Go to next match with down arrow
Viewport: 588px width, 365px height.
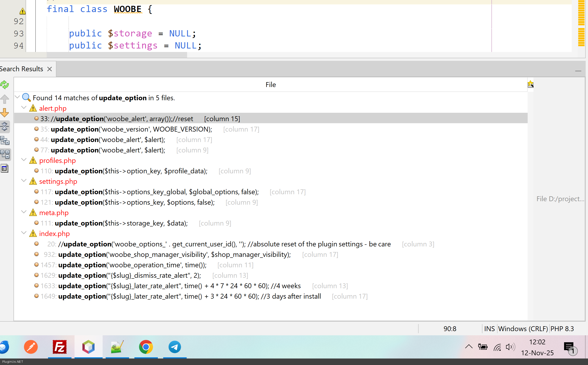(5, 113)
